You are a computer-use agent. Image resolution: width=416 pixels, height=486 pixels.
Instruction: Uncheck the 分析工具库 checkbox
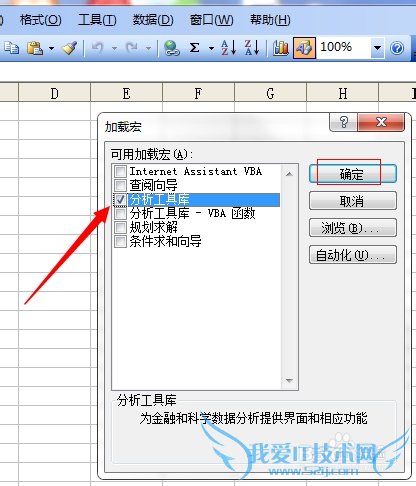click(x=120, y=199)
